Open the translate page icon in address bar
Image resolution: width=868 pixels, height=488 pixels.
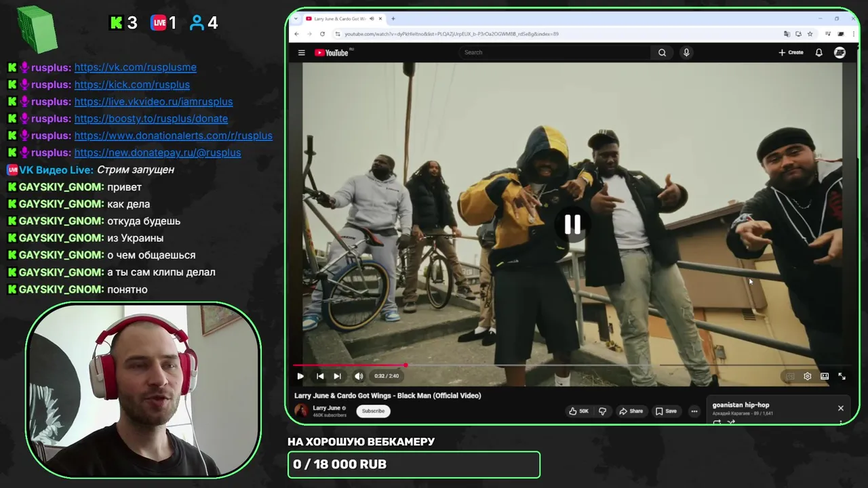coord(787,34)
